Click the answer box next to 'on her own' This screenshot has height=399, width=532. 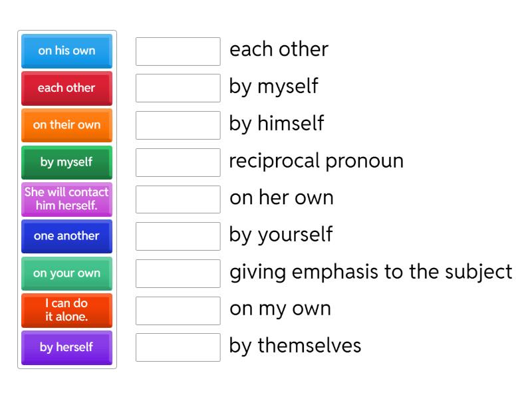[x=177, y=198]
